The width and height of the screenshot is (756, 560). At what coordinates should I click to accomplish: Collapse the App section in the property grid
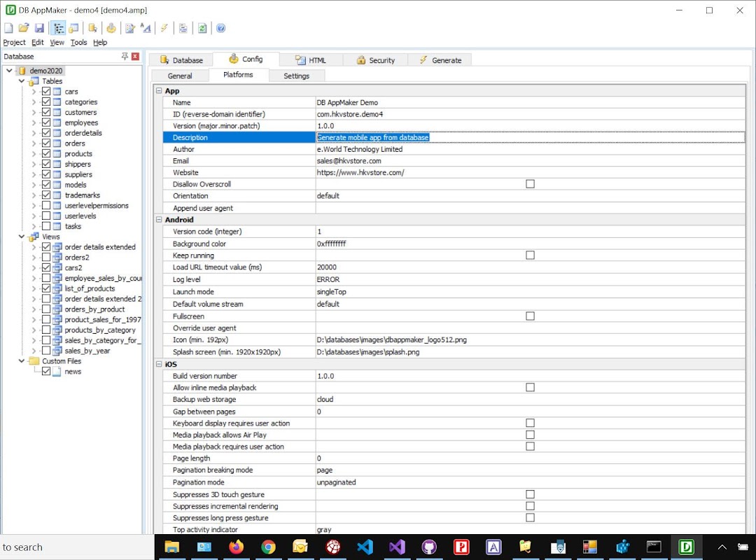159,91
